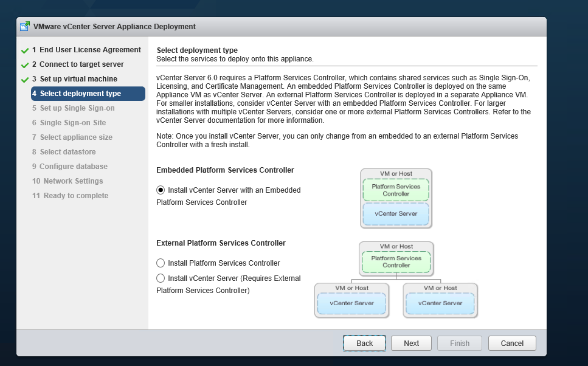This screenshot has width=588, height=366.
Task: Click the Next button
Action: (412, 343)
